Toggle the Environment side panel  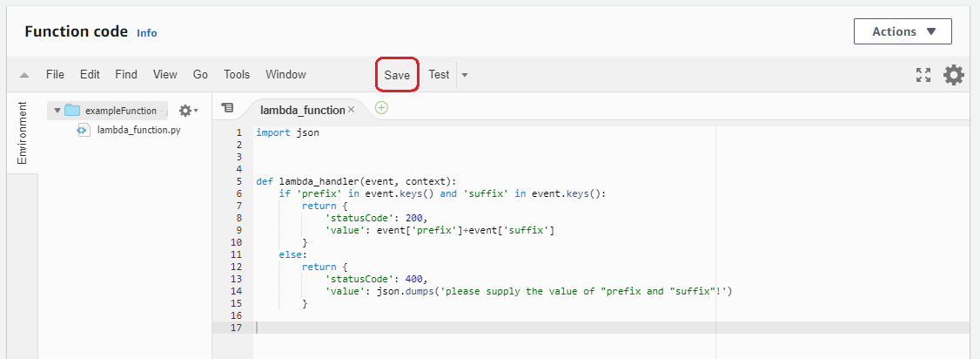pyautogui.click(x=23, y=132)
